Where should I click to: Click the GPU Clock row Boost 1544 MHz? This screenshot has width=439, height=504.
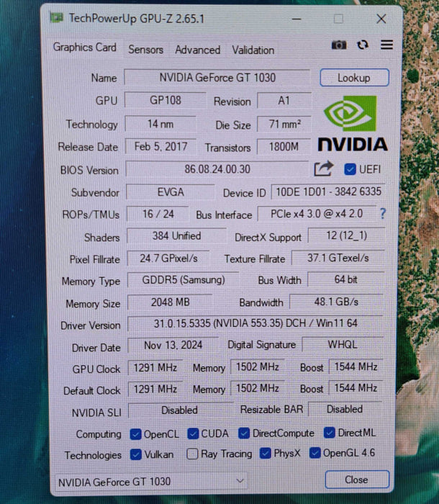pos(356,366)
